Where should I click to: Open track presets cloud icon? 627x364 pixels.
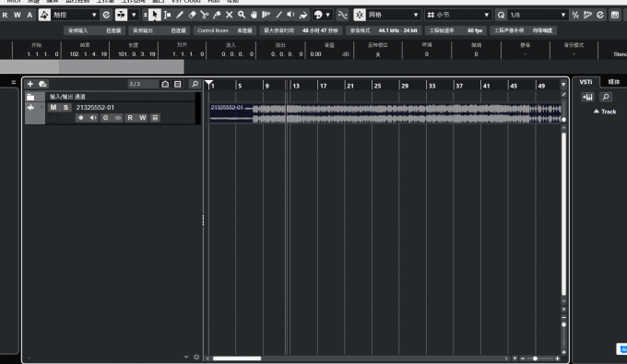[x=42, y=84]
